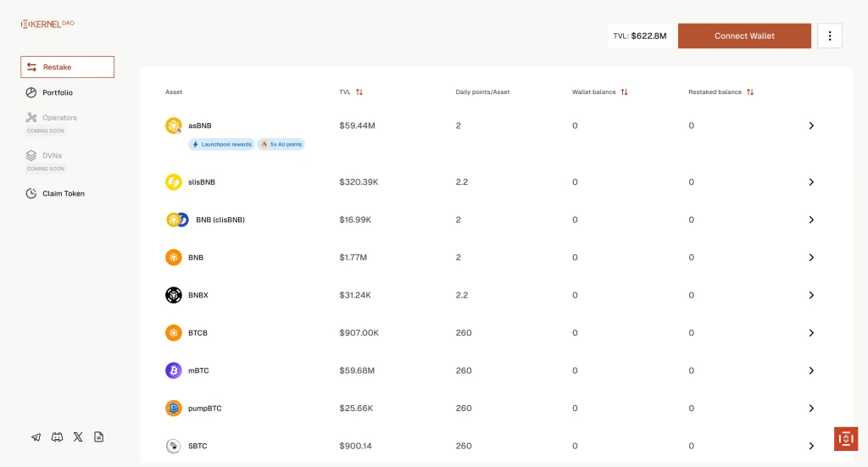Click the asBNB token icon

click(x=174, y=125)
